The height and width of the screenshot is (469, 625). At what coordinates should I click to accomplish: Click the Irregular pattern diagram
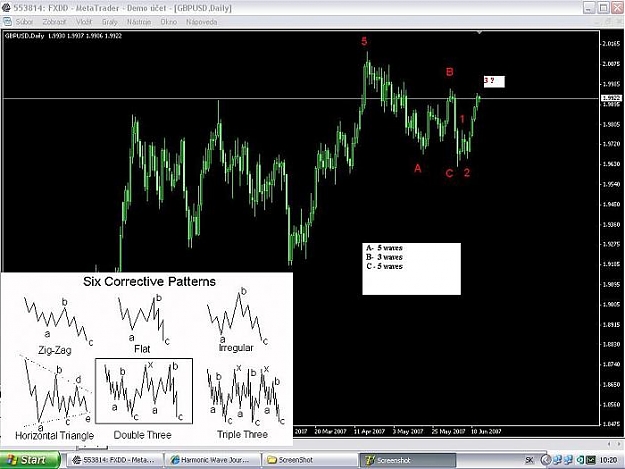coord(237,317)
